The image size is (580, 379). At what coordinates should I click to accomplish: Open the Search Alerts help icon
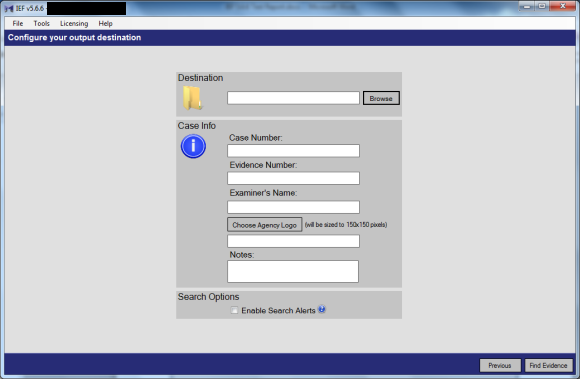pos(322,309)
